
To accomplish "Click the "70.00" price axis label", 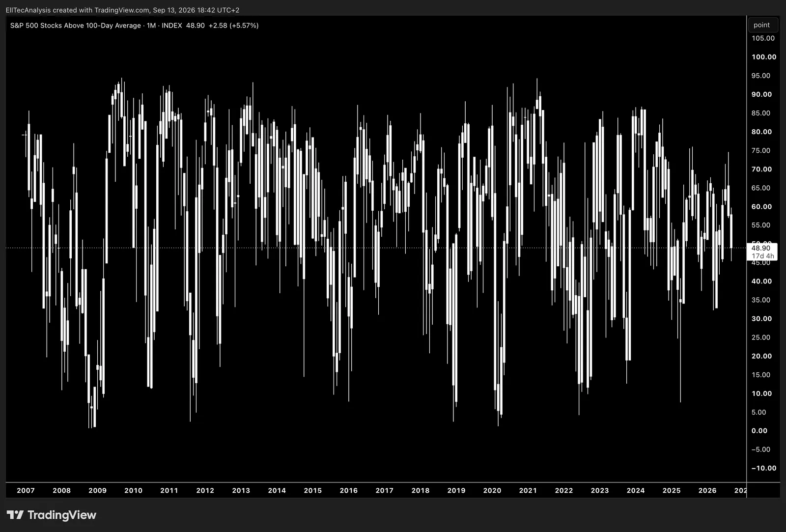I will [761, 169].
